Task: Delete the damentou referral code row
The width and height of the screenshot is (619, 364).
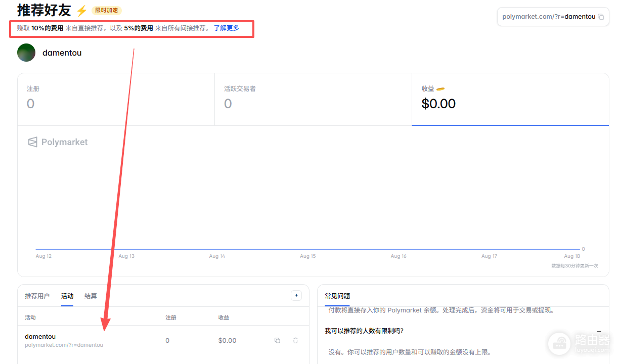Action: click(295, 341)
